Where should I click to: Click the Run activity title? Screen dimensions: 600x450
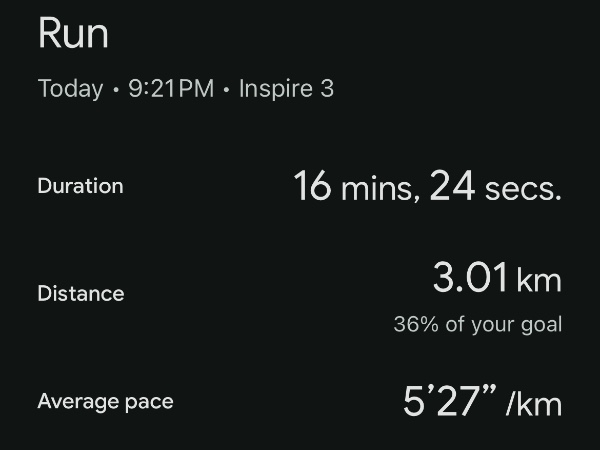point(73,33)
